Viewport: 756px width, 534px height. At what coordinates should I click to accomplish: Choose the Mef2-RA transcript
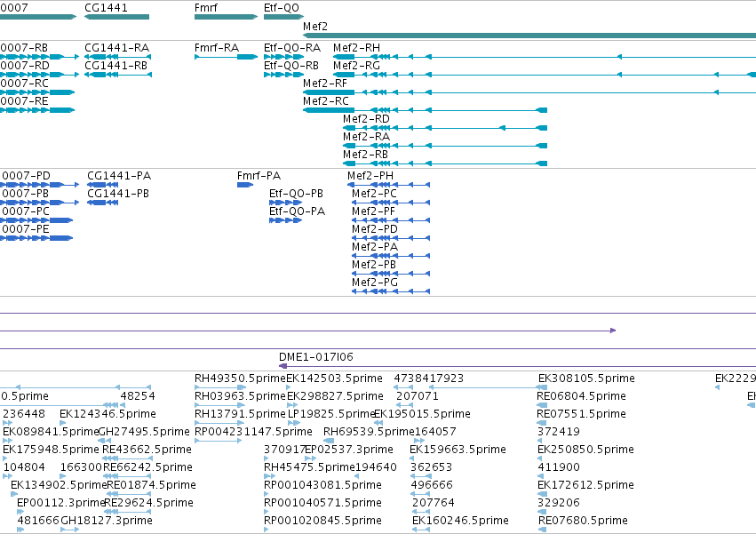(x=366, y=137)
